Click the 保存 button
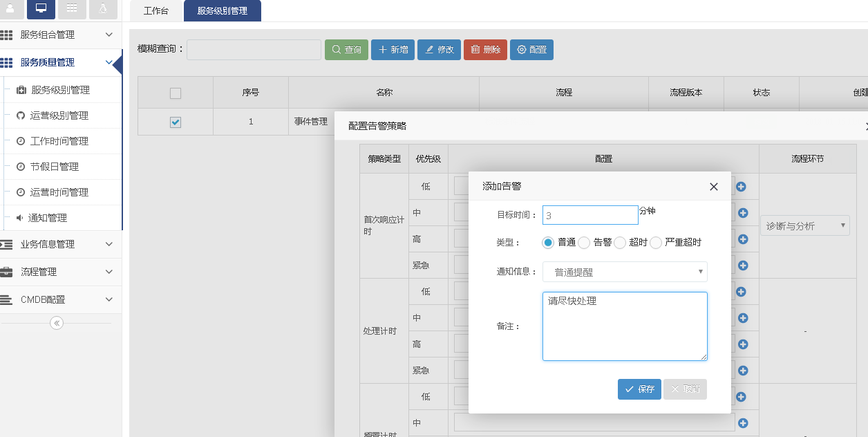Screen dimensions: 868x437 tap(639, 389)
